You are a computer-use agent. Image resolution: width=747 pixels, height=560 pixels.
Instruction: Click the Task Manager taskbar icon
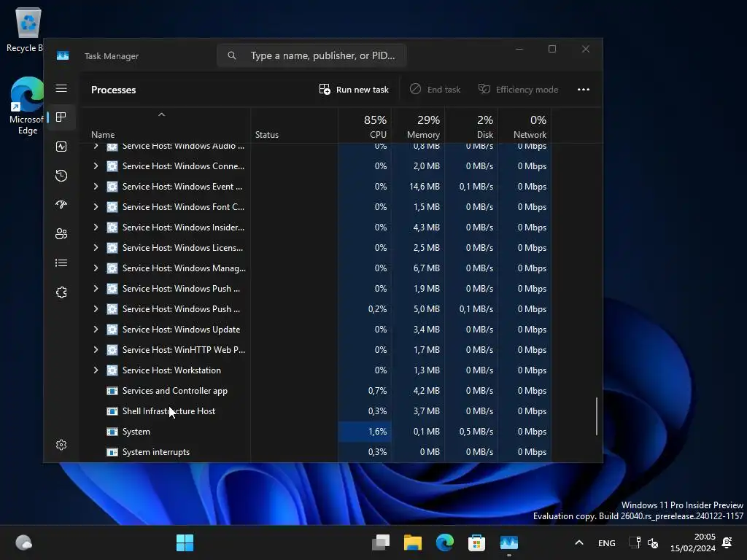click(x=508, y=542)
